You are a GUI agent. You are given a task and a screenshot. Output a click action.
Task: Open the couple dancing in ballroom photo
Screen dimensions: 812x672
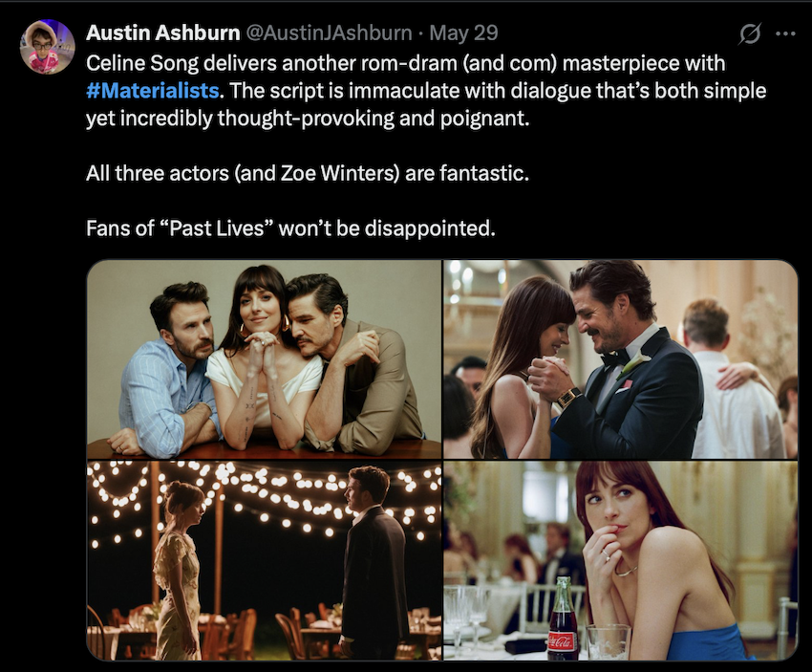coord(620,359)
